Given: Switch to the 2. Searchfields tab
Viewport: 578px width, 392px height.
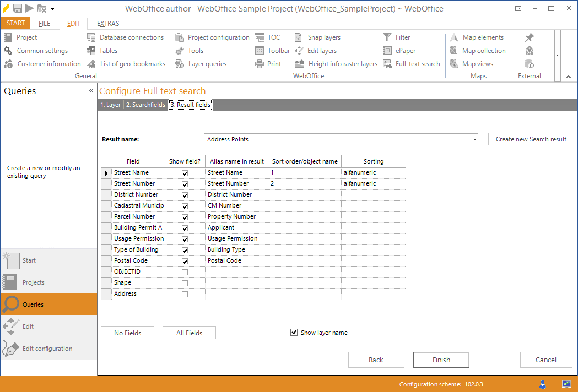Looking at the screenshot, I should 145,104.
